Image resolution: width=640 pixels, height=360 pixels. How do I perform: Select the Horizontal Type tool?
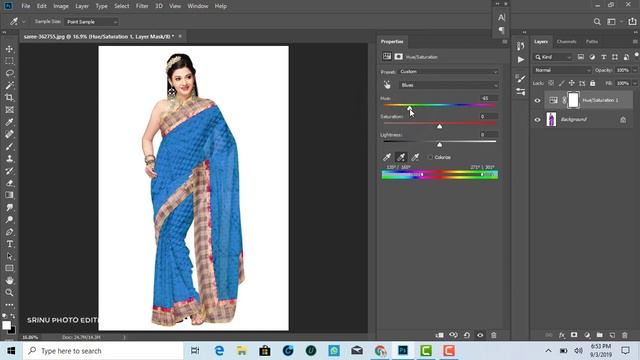9,244
